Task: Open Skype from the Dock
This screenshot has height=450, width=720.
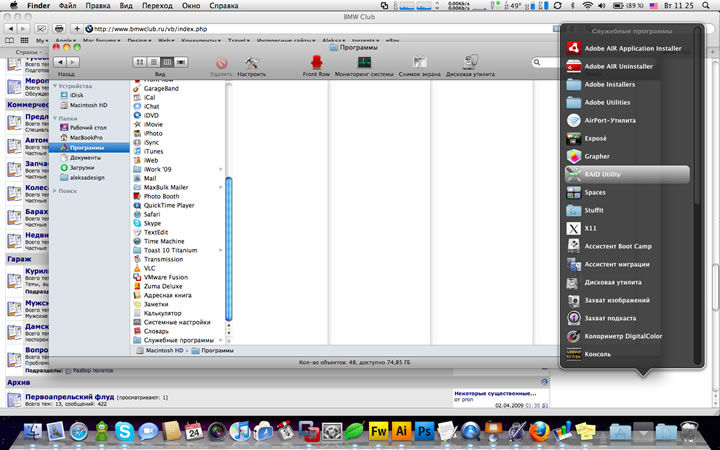Action: tap(124, 432)
